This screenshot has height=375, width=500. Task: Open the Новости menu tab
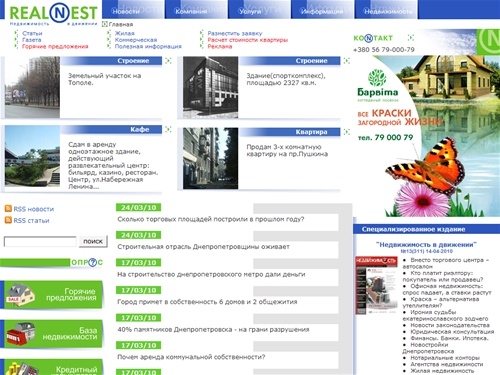point(133,9)
